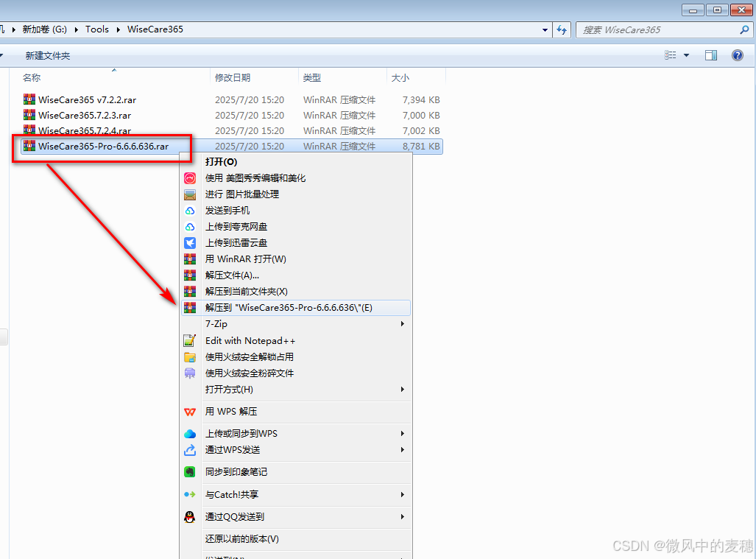The width and height of the screenshot is (756, 559).
Task: Click the 新建文件夹 button
Action: point(48,55)
